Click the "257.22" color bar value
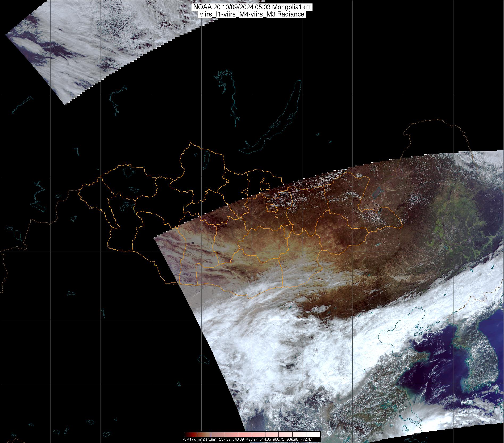The width and height of the screenshot is (504, 443). [x=225, y=440]
